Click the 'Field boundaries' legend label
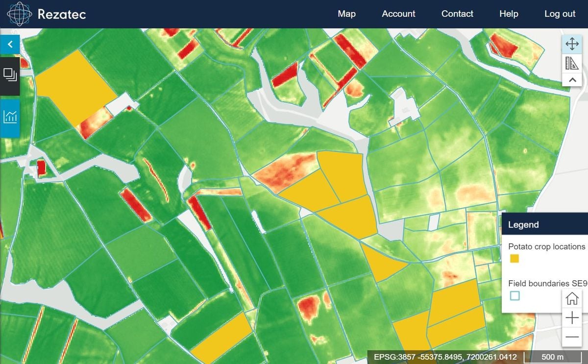This screenshot has width=588, height=364. [548, 283]
